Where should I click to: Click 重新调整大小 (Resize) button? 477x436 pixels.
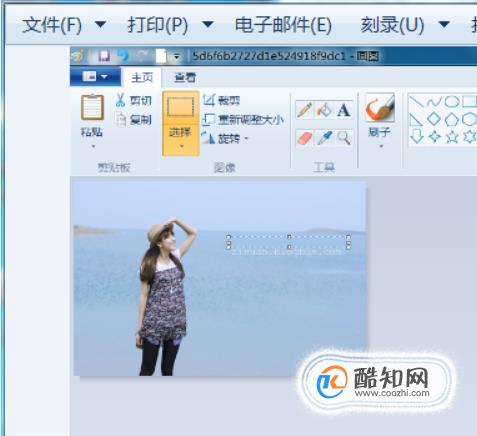point(244,120)
